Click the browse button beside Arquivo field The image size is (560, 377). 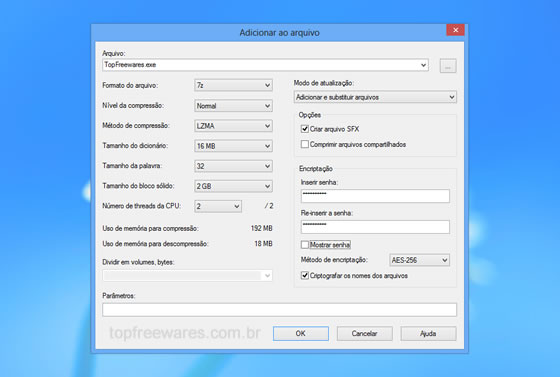point(448,66)
